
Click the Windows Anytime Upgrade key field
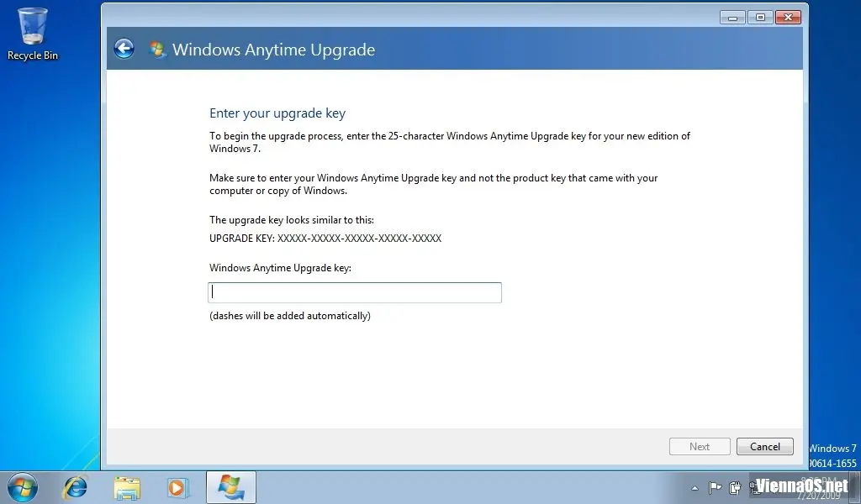click(x=355, y=292)
